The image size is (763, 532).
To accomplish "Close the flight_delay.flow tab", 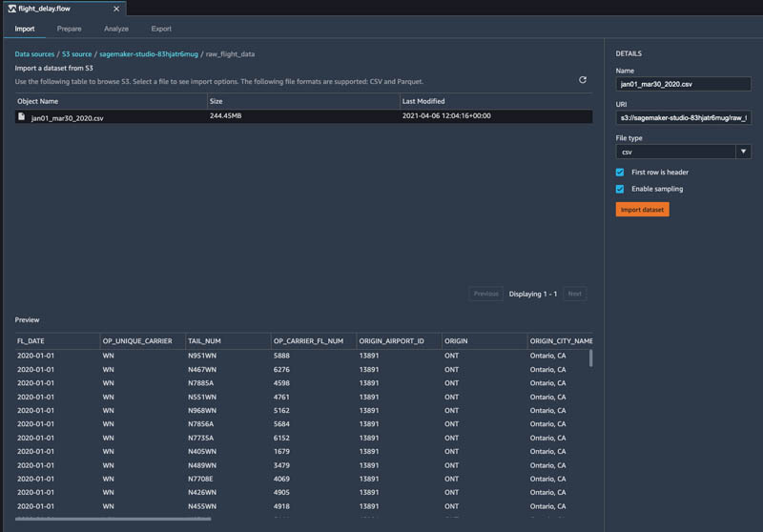I will point(116,9).
